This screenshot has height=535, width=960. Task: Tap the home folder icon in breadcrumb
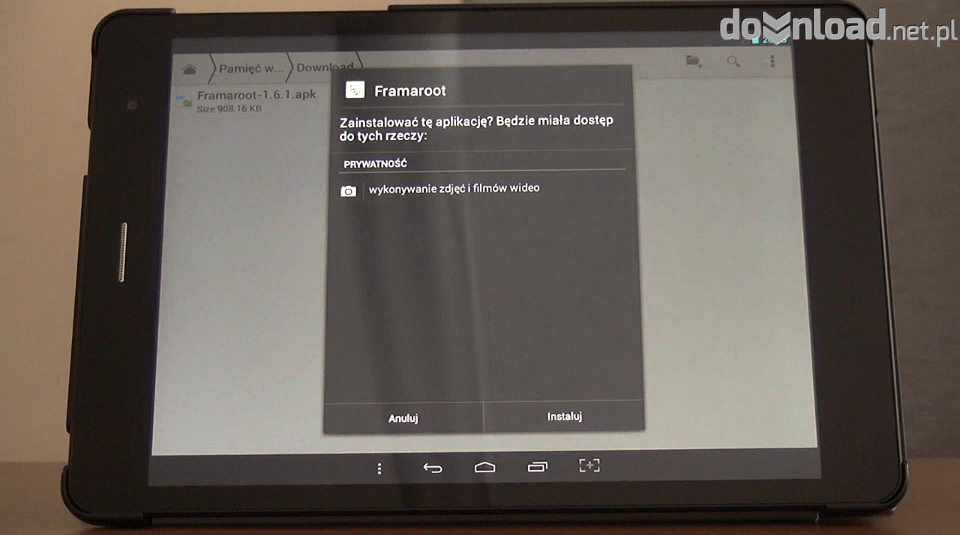click(x=189, y=69)
